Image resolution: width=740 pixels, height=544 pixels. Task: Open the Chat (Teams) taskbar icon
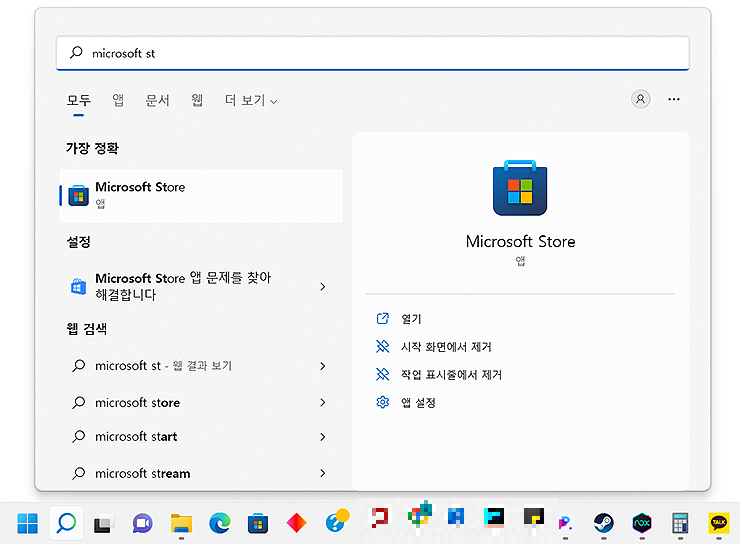(143, 523)
